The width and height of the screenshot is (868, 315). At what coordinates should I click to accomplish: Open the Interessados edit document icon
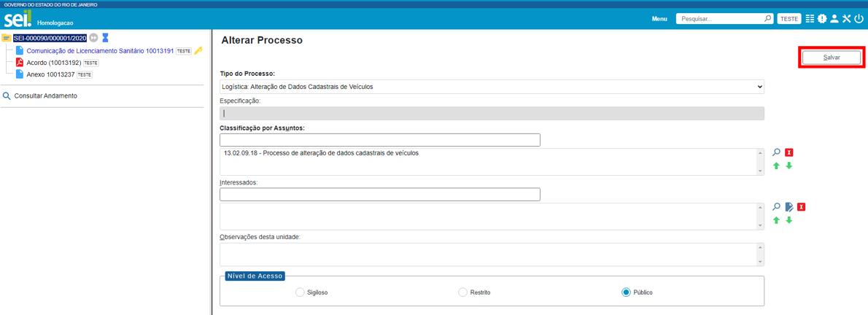pyautogui.click(x=788, y=207)
